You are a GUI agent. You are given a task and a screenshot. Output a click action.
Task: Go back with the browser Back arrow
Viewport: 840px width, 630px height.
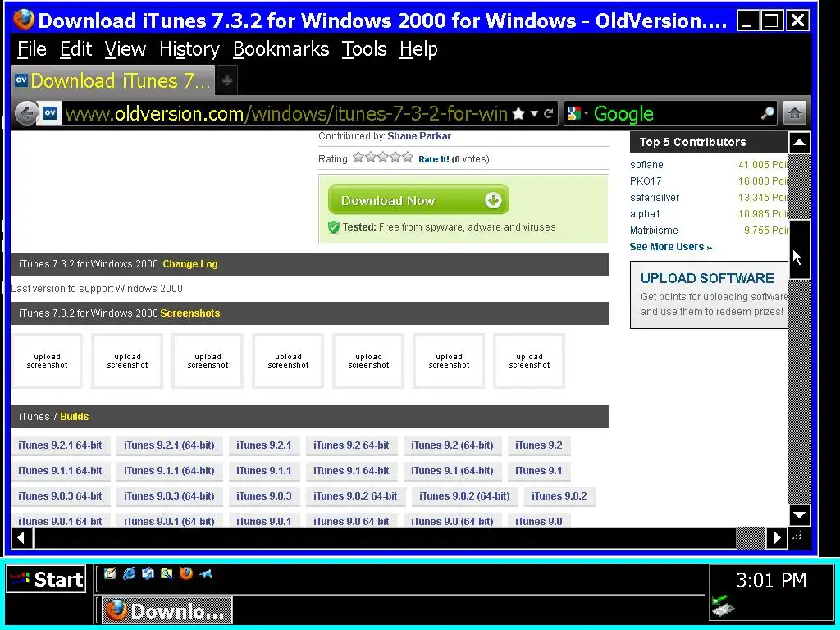tap(25, 113)
